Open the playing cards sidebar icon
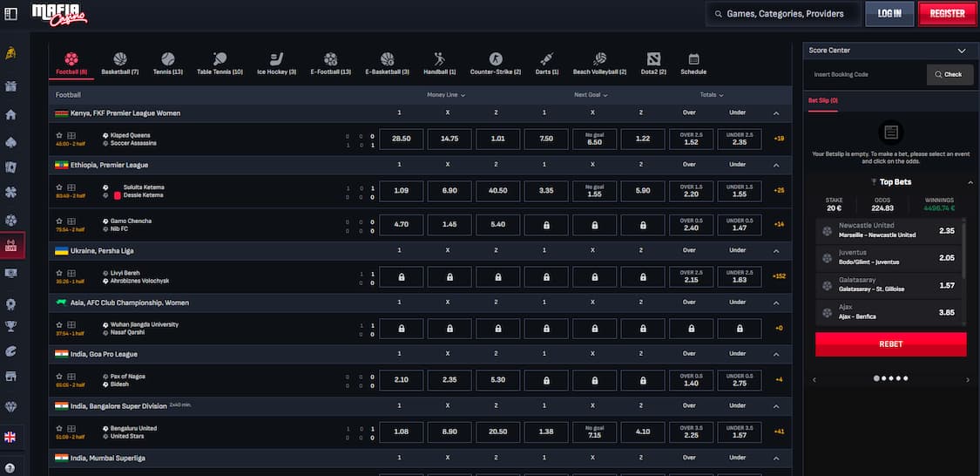The height and width of the screenshot is (476, 980). click(x=10, y=167)
